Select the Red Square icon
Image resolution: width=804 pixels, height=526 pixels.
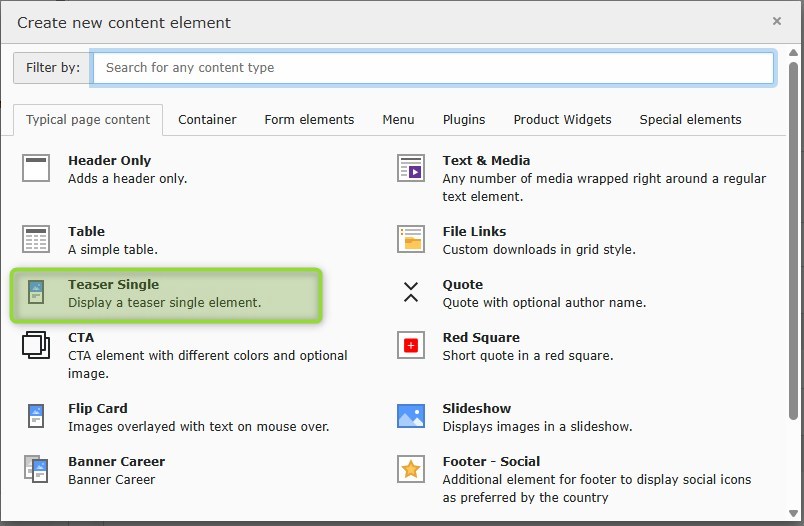click(411, 346)
